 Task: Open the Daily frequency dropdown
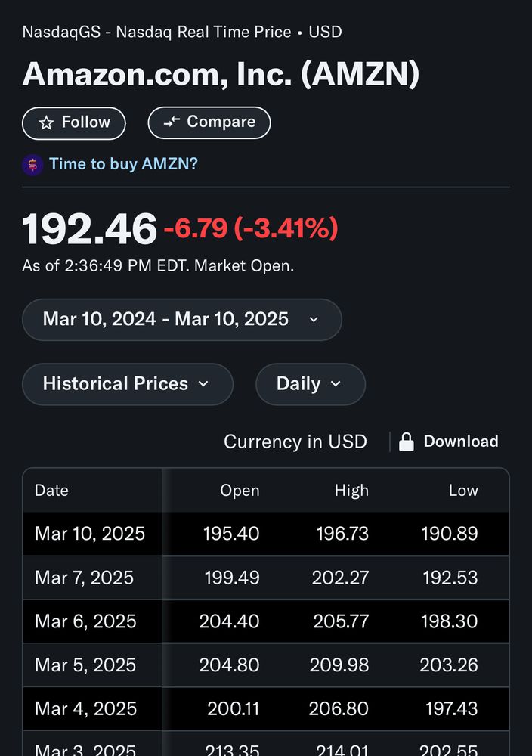(x=310, y=384)
